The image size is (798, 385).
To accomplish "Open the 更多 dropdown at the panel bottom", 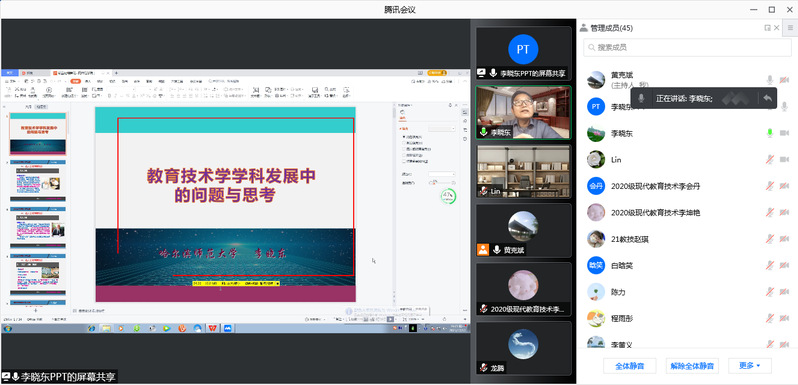I will [750, 366].
